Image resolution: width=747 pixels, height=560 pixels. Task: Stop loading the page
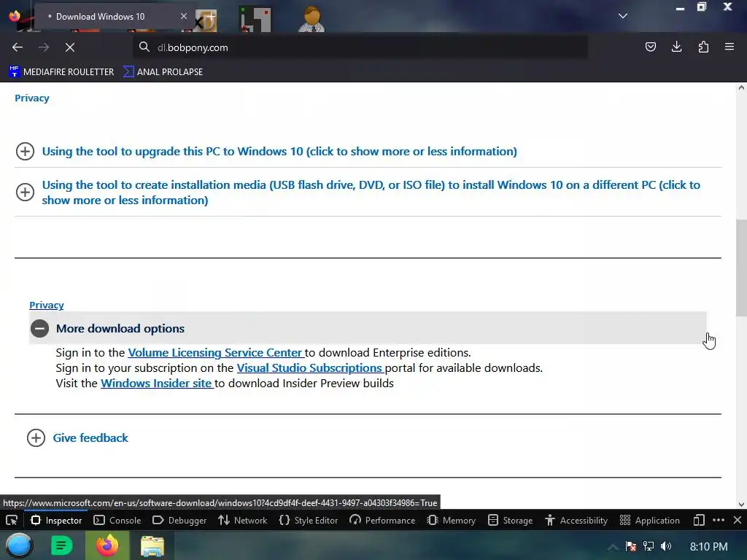tap(69, 47)
